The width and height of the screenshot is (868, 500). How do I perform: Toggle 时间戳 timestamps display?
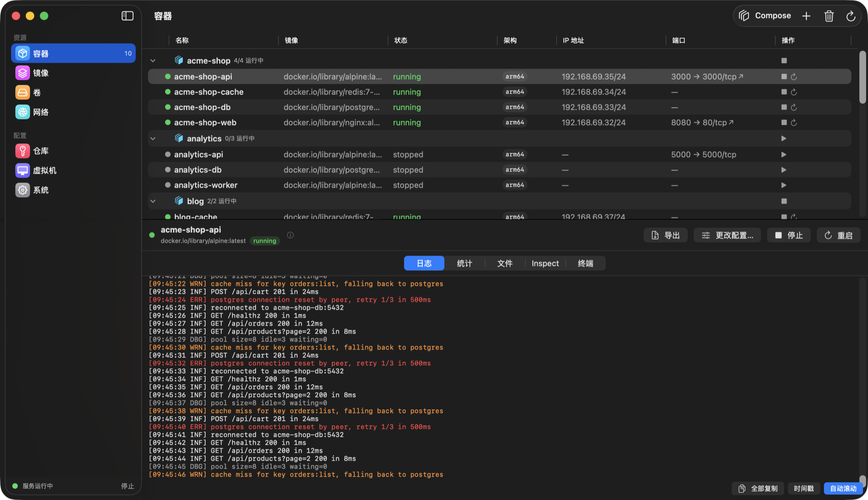point(804,488)
